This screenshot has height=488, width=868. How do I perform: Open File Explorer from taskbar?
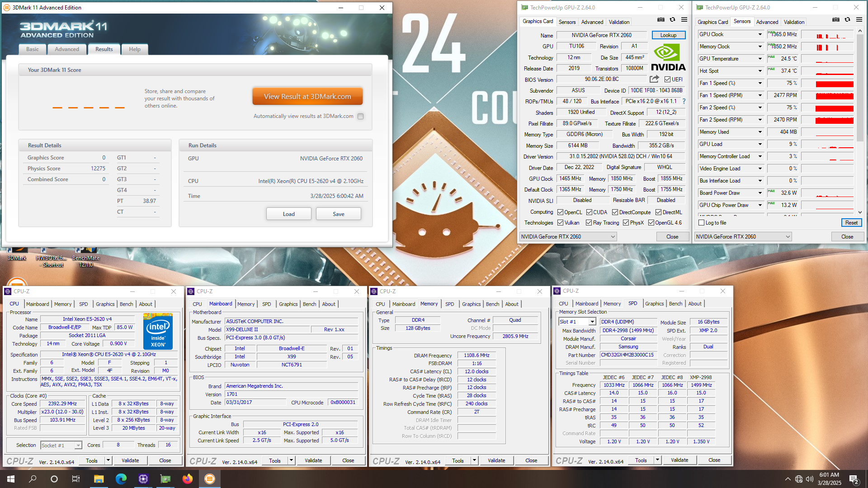99,479
